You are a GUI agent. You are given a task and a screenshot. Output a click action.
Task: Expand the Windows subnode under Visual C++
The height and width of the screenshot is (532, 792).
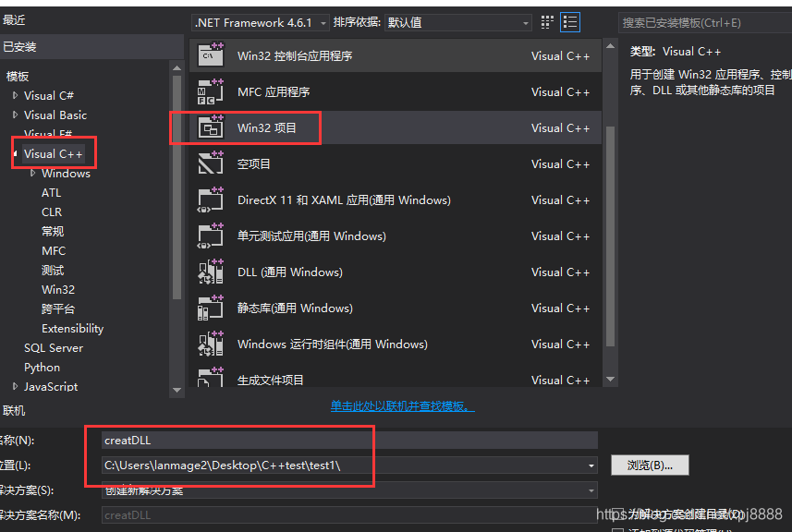click(33, 173)
